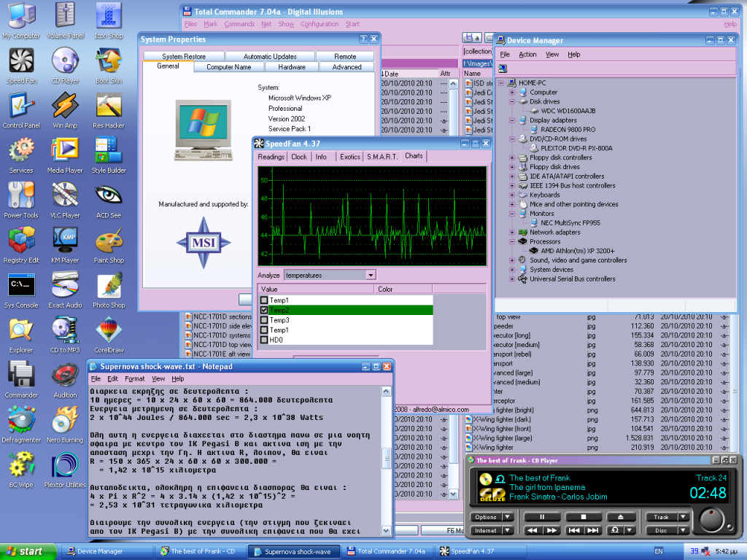Launch VLC Player desktop icon
The image size is (747, 560).
pyautogui.click(x=65, y=201)
